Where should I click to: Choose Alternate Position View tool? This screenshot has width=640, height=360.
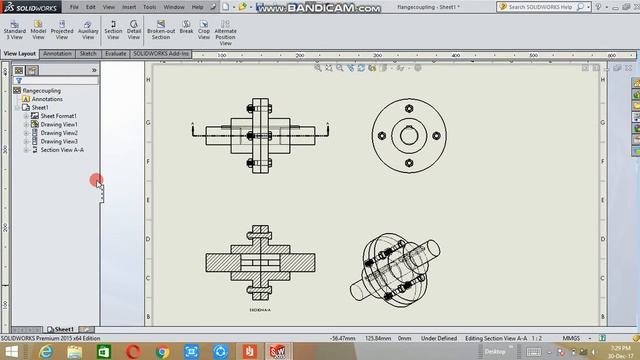pos(225,33)
